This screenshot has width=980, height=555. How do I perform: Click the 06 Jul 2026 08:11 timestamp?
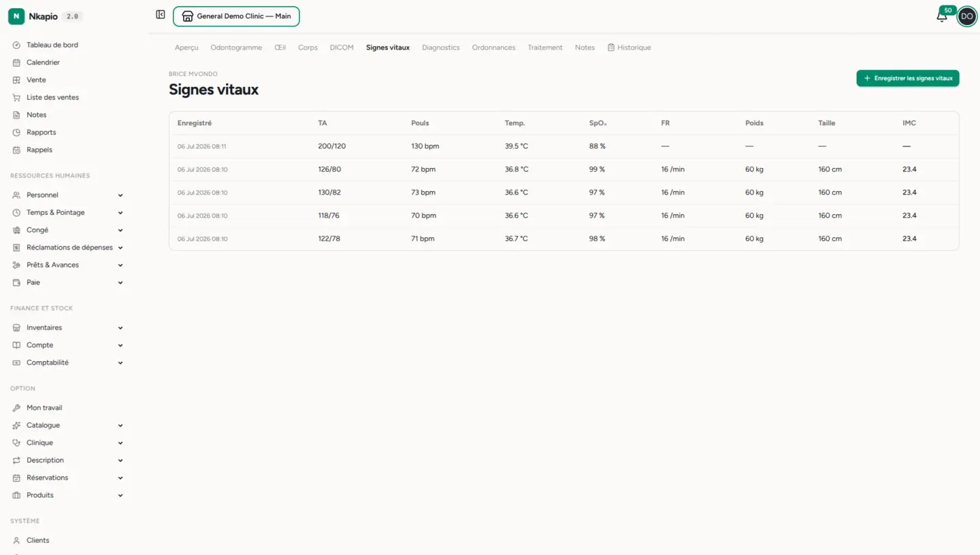(x=202, y=147)
